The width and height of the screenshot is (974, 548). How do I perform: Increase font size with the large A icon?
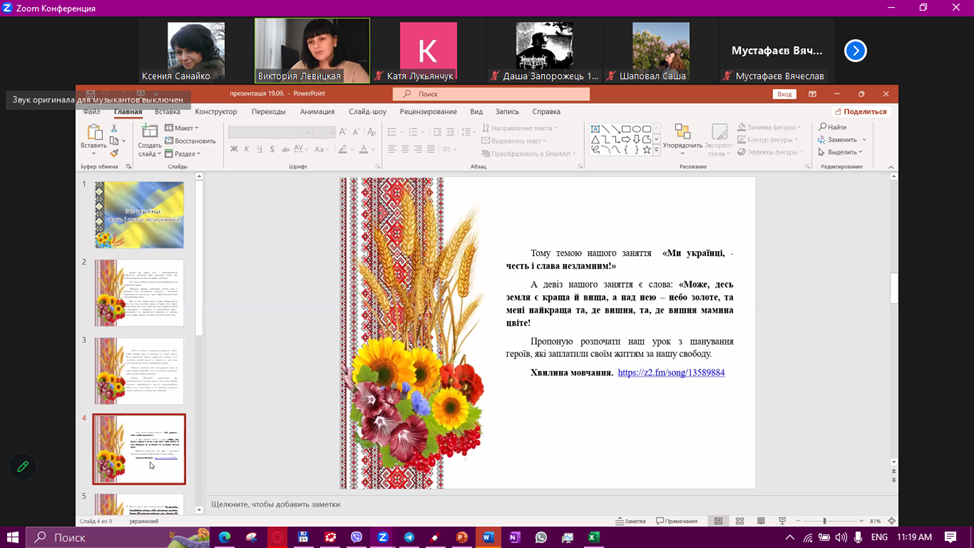coord(342,132)
